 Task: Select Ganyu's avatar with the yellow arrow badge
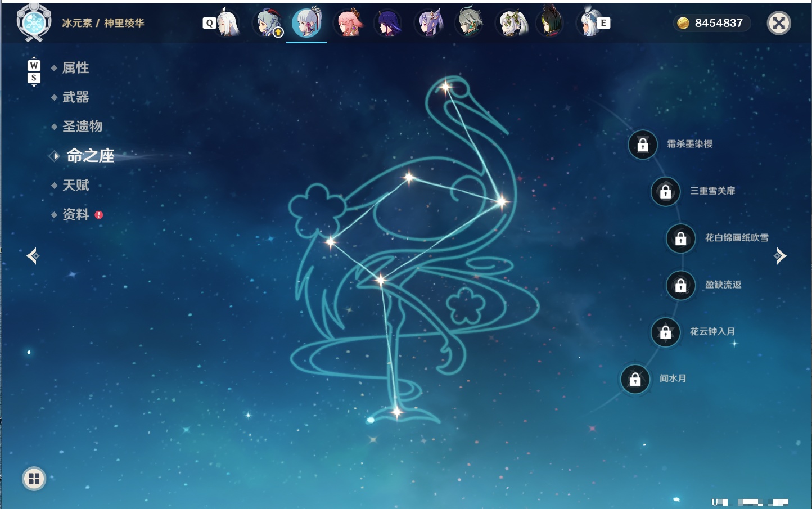(269, 23)
